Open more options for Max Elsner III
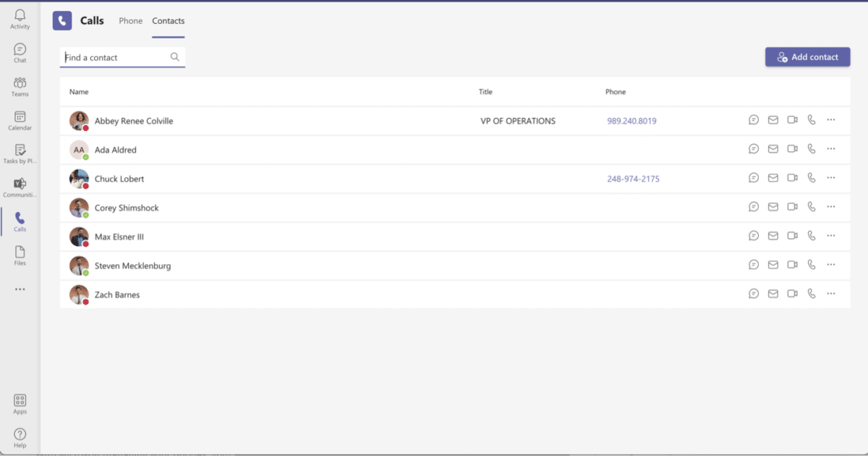Screen dimensions: 868x458 click(x=830, y=236)
